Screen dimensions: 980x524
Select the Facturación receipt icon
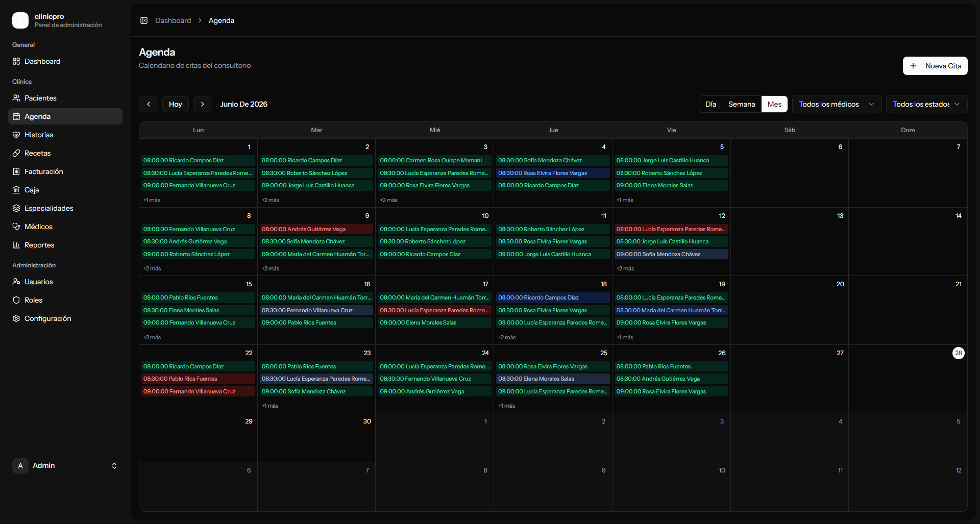click(16, 171)
